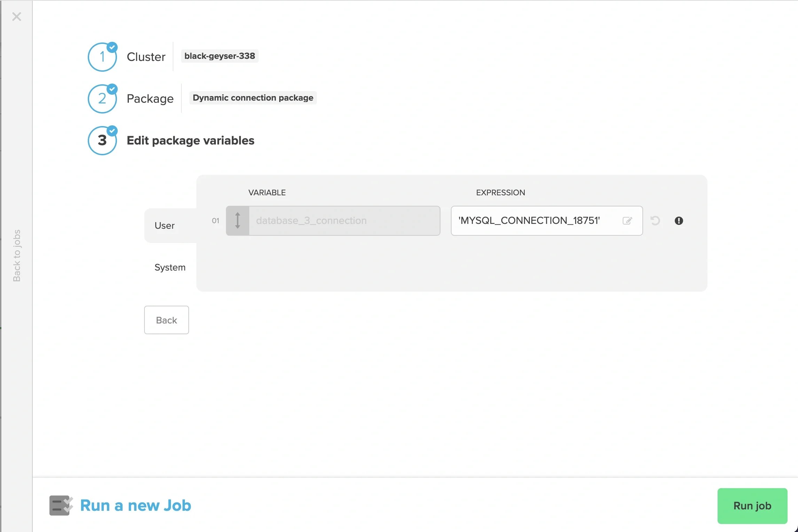Click the green Run job button

point(752,506)
